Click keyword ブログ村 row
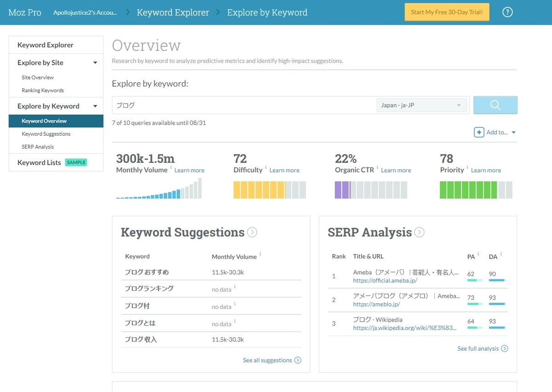Image resolution: width=552 pixels, height=392 pixels. (211, 306)
